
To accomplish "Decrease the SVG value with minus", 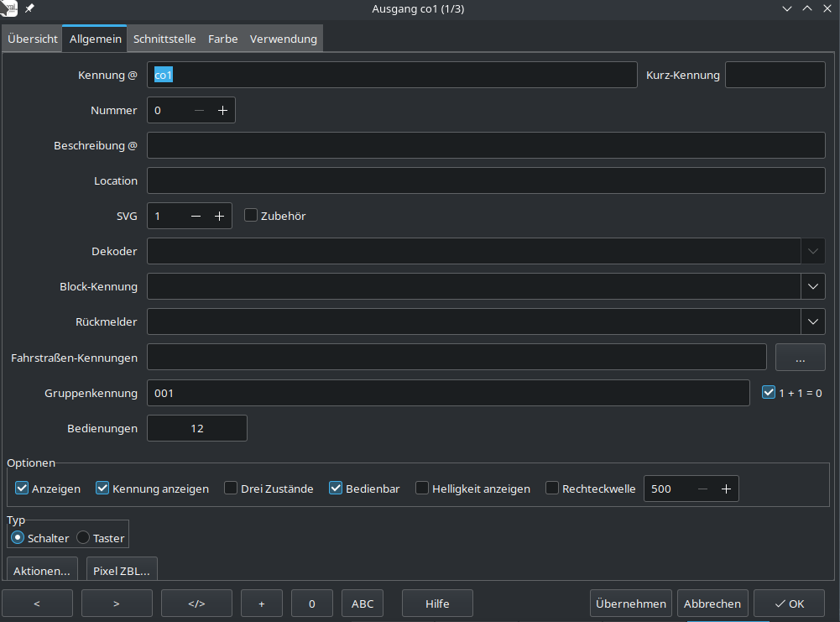I will pyautogui.click(x=196, y=217).
